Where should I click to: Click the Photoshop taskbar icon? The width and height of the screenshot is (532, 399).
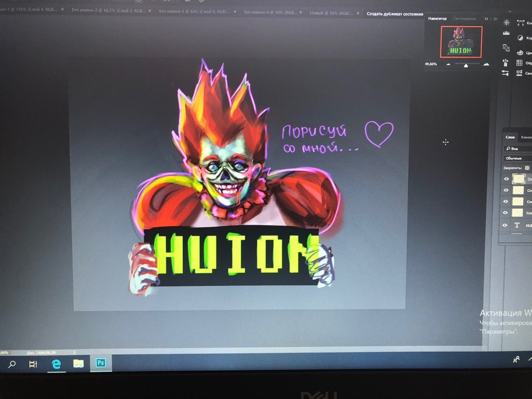point(101,363)
